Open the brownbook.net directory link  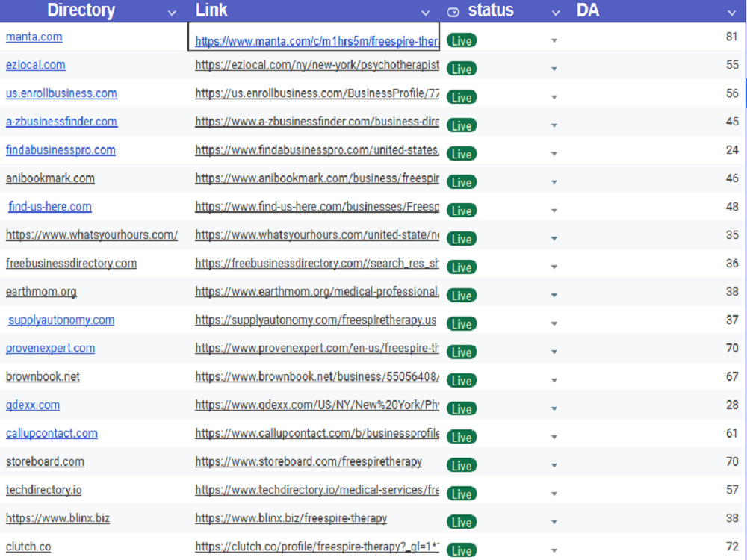[x=43, y=376]
